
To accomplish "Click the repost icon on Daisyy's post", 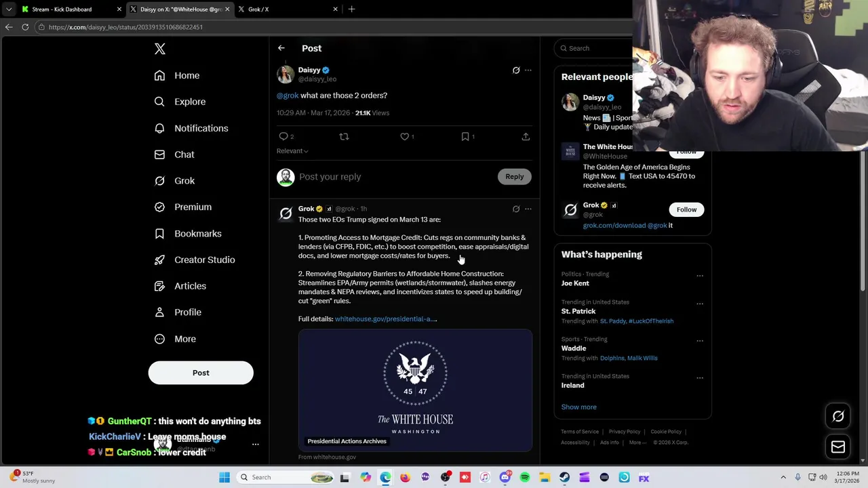I will click(x=344, y=137).
